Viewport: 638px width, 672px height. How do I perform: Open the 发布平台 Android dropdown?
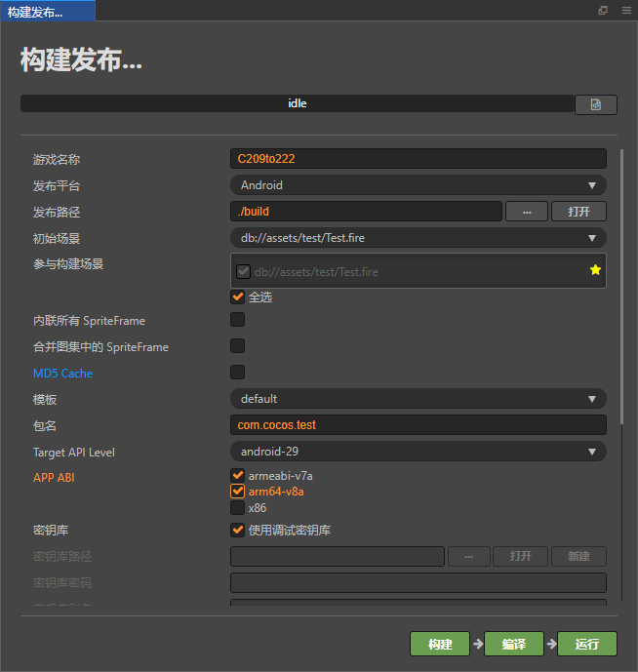coord(419,185)
